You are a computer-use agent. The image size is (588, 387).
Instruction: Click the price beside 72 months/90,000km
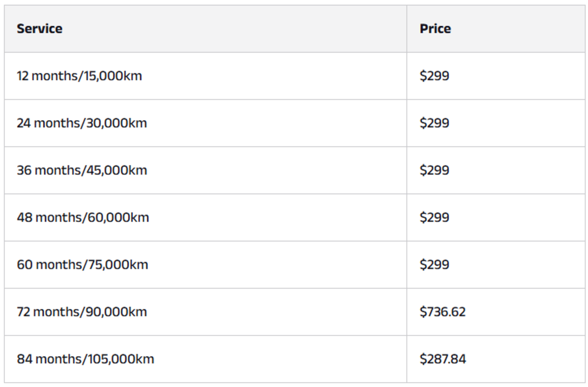(x=443, y=312)
